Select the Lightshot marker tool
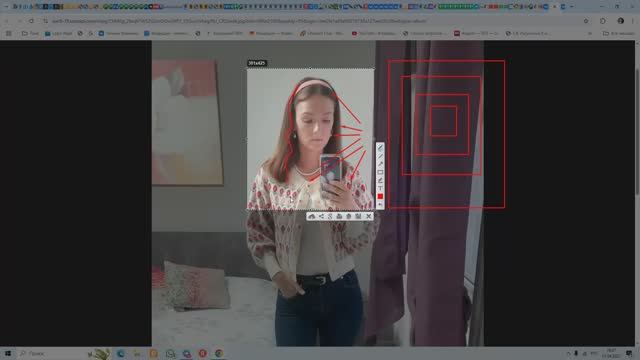Image resolution: width=640 pixels, height=360 pixels. coord(380,180)
